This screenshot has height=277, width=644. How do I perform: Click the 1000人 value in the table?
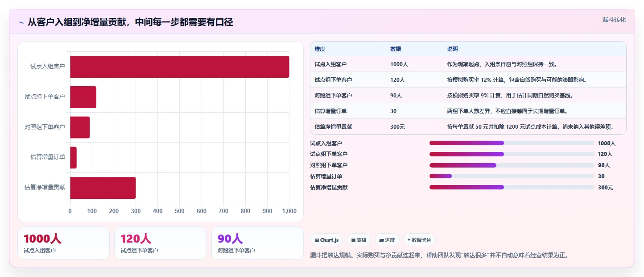click(399, 64)
